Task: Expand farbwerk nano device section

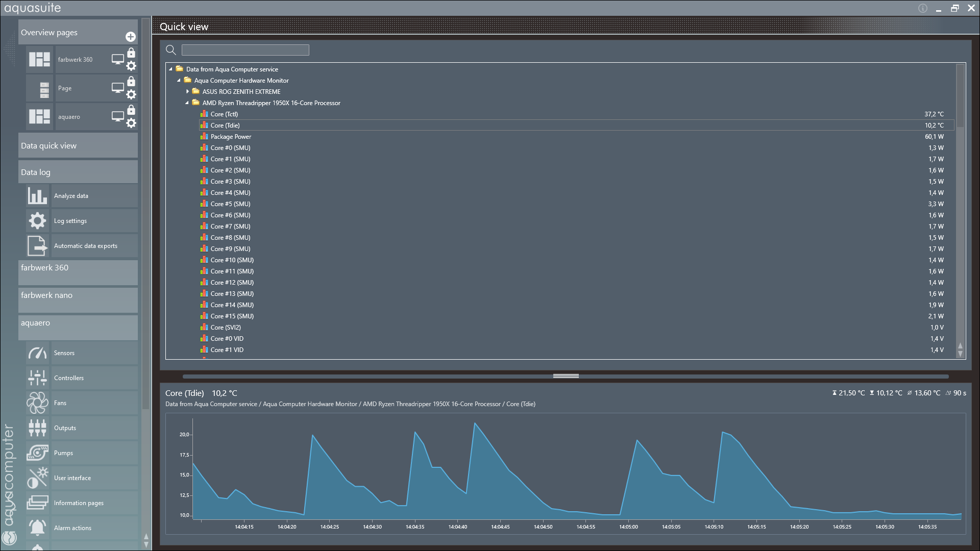Action: tap(78, 300)
